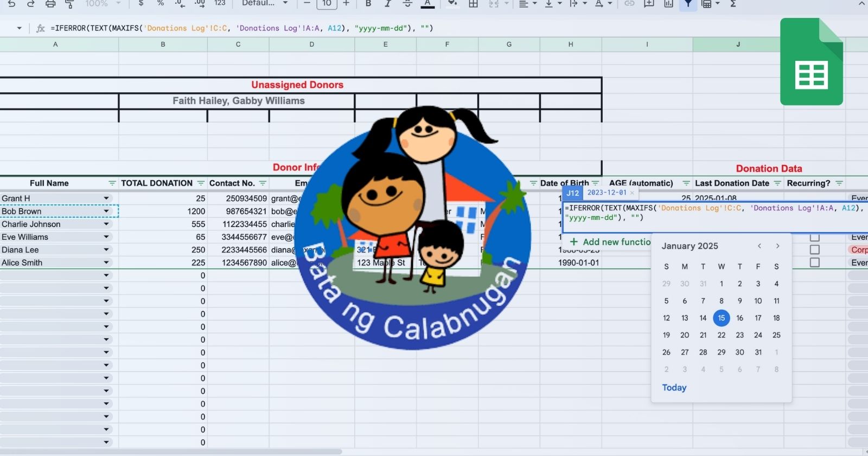Screen dimensions: 868x456
Task: Click the insert chart icon
Action: pos(668,4)
